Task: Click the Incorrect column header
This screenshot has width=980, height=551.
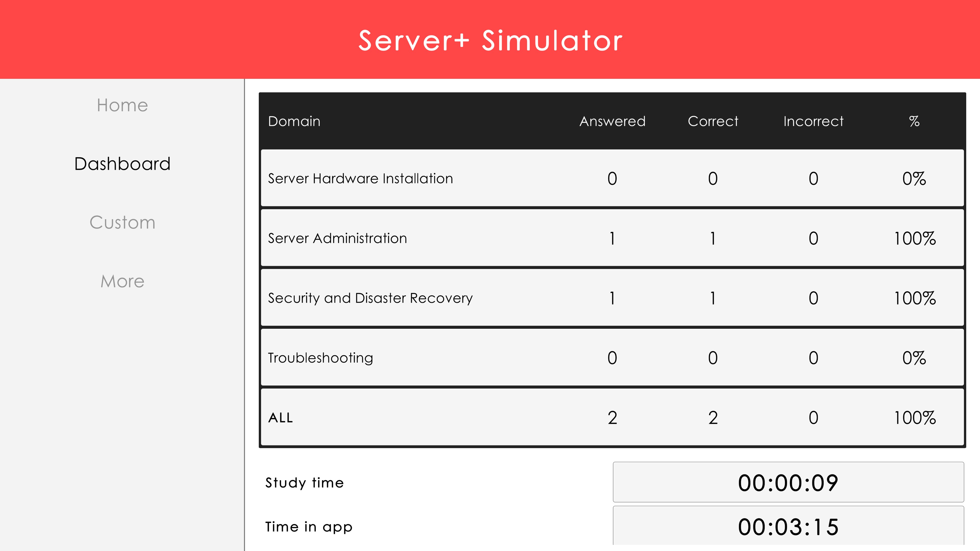Action: (x=813, y=121)
